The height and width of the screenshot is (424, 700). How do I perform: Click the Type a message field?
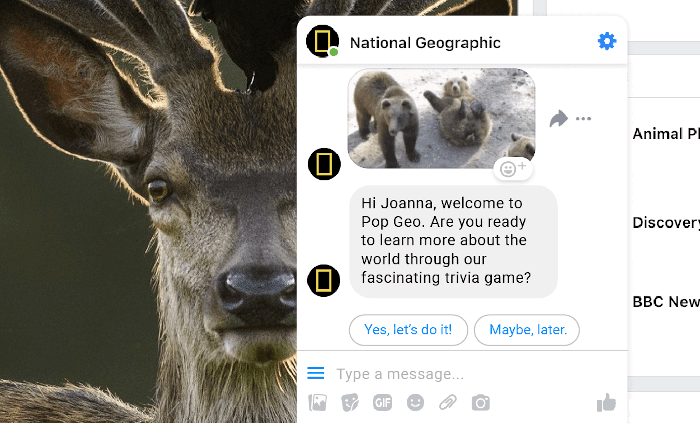click(464, 374)
